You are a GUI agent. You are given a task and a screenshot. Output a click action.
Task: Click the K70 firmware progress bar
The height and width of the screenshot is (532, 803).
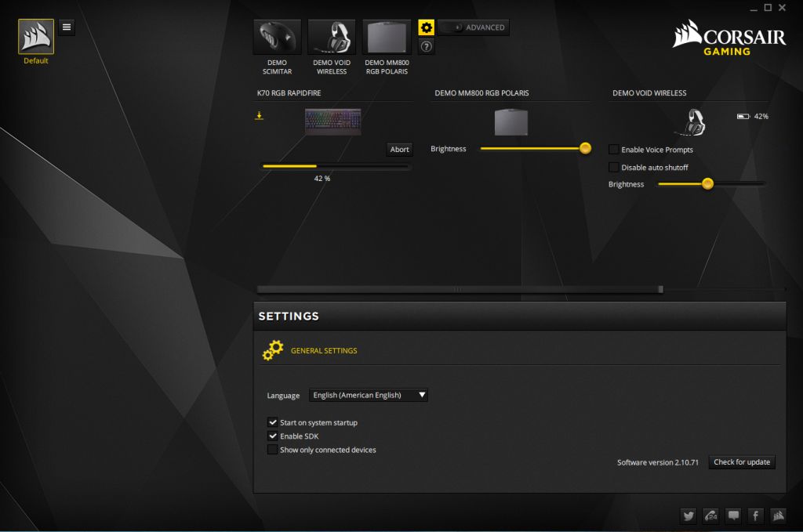(x=336, y=166)
